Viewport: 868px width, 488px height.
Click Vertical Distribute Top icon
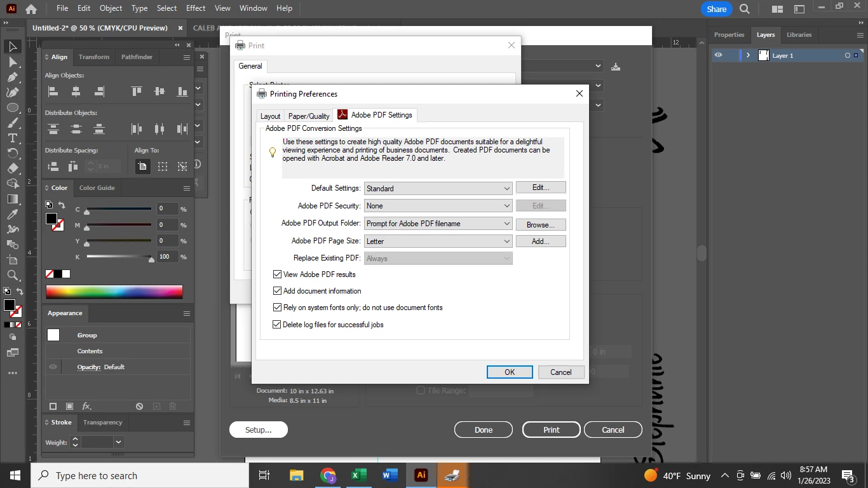53,129
